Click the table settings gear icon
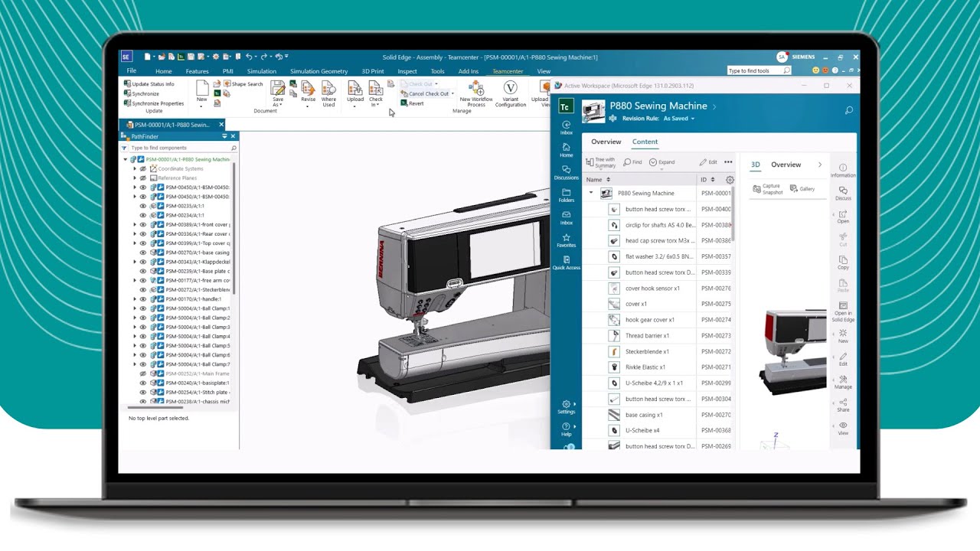Screen dimensions: 980x551 (730, 180)
